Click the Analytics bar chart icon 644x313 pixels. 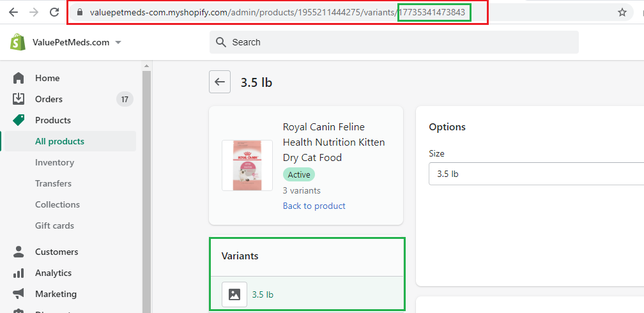pos(19,273)
